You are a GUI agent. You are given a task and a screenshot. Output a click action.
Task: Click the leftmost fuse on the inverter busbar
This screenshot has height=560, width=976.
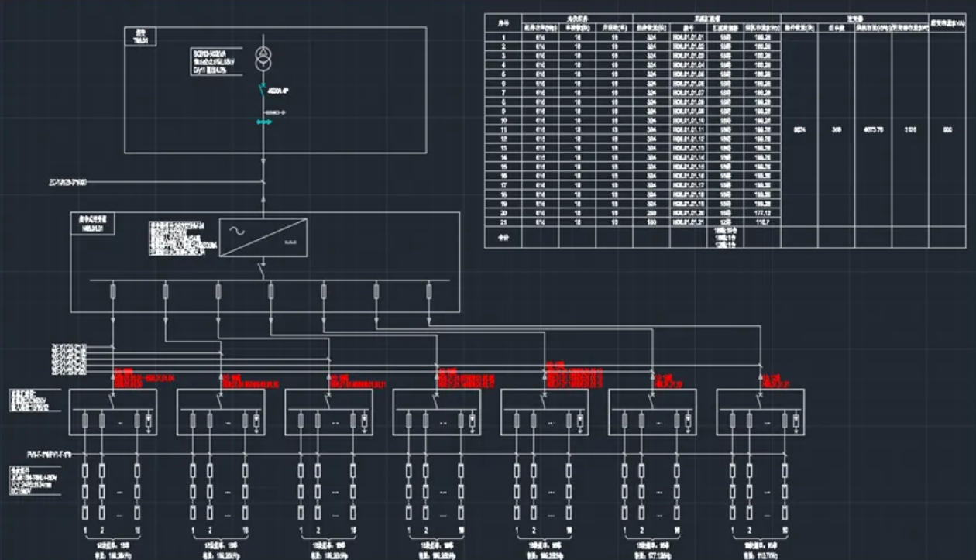coord(113,291)
